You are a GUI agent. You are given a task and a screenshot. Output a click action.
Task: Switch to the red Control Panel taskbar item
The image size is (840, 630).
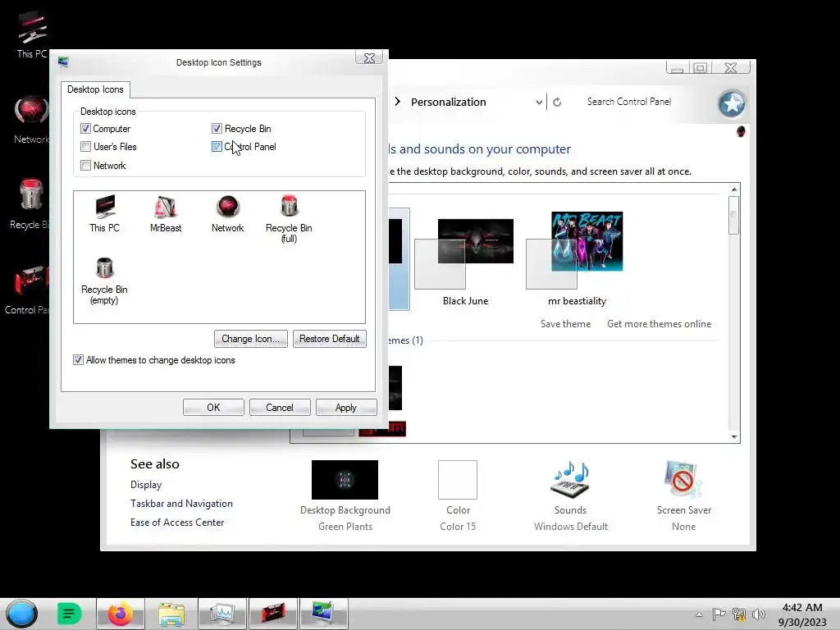click(x=272, y=614)
